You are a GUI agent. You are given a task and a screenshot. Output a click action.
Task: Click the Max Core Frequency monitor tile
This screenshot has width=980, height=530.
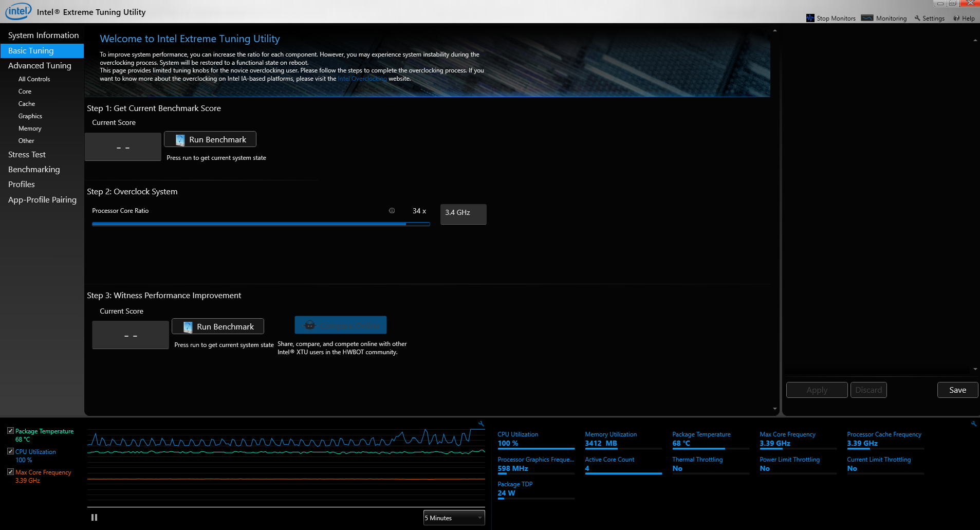(x=798, y=440)
